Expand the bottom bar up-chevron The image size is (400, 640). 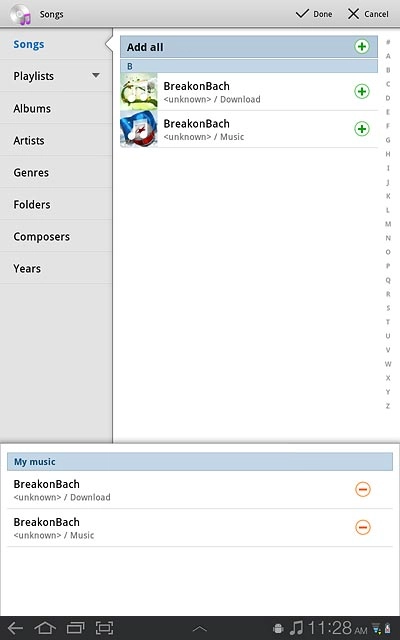[x=200, y=629]
